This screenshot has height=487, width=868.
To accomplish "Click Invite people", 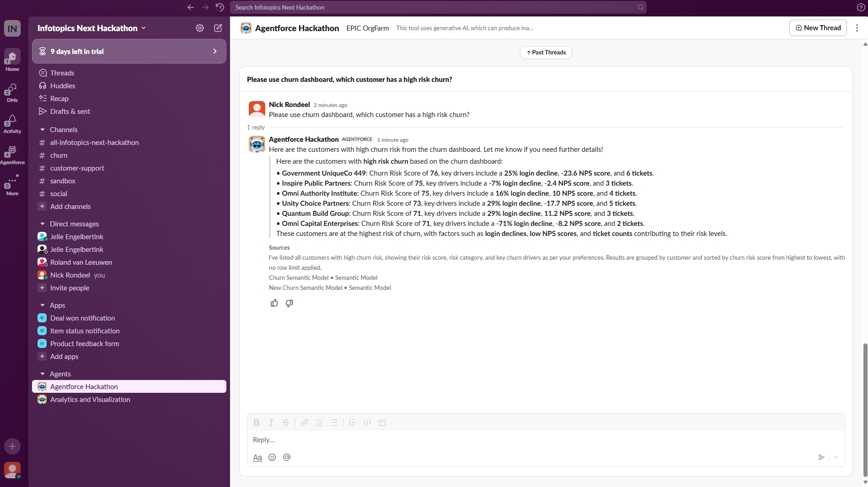I will tap(129, 288).
